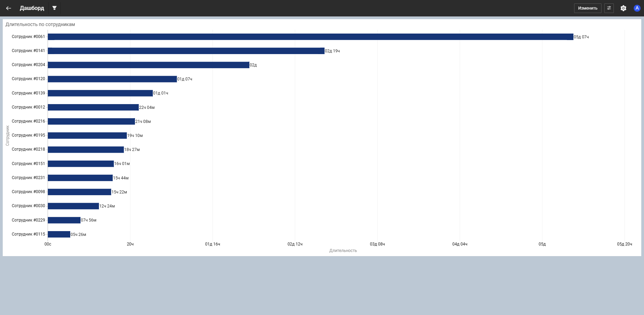Click the value label 18ч 27м
The width and height of the screenshot is (644, 315).
[132, 150]
